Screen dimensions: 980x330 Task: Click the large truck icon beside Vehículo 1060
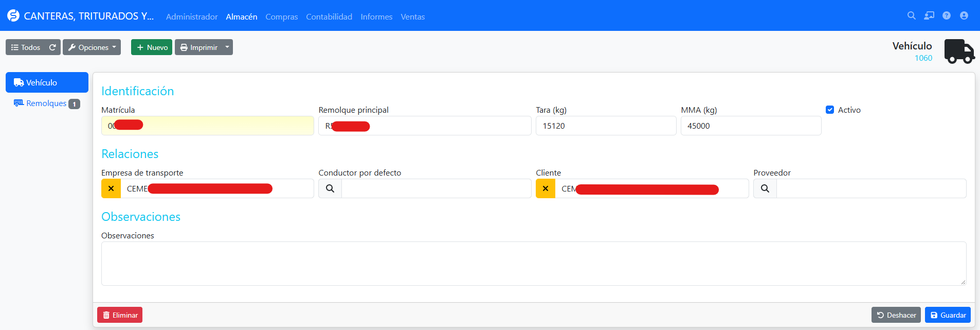959,51
